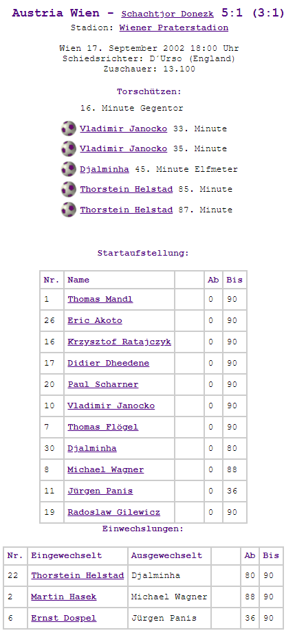
Task: Open substitute Martin Hasek's link
Action: click(64, 597)
